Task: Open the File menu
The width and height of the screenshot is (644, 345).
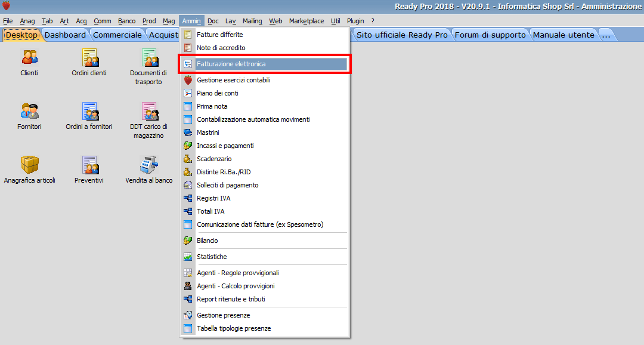Action: [8, 21]
